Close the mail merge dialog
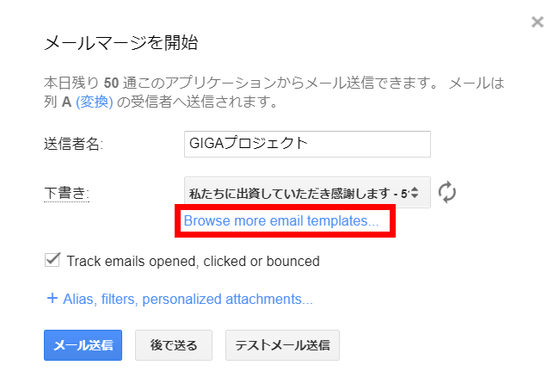Image resolution: width=560 pixels, height=390 pixels. click(x=537, y=22)
